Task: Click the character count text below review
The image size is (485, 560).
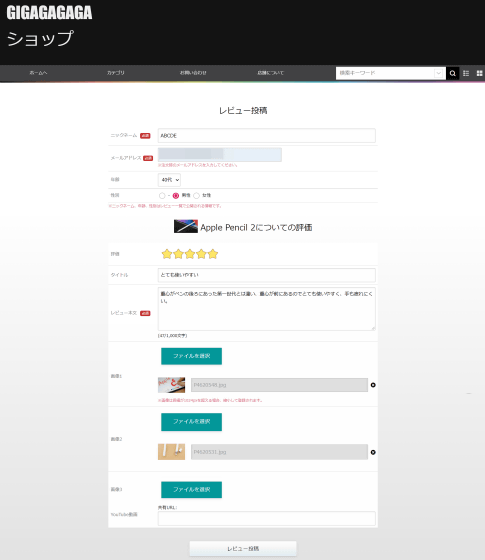Action: pyautogui.click(x=172, y=336)
